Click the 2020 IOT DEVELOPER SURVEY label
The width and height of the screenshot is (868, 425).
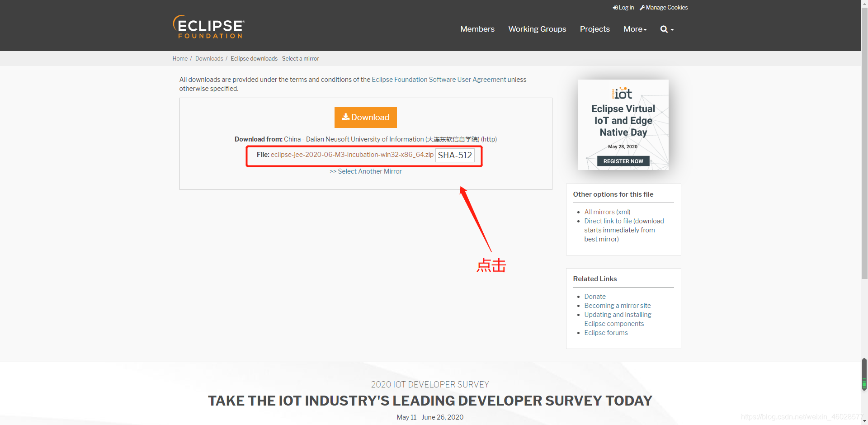tap(430, 384)
